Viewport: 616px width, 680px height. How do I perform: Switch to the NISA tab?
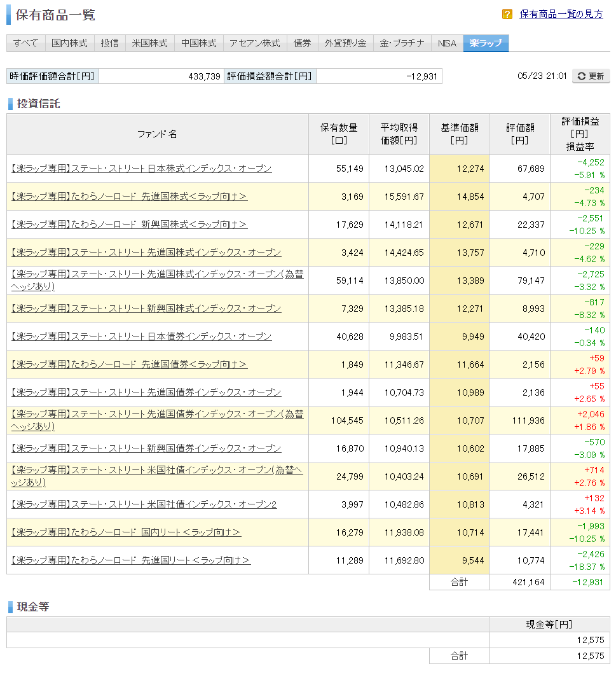point(447,43)
